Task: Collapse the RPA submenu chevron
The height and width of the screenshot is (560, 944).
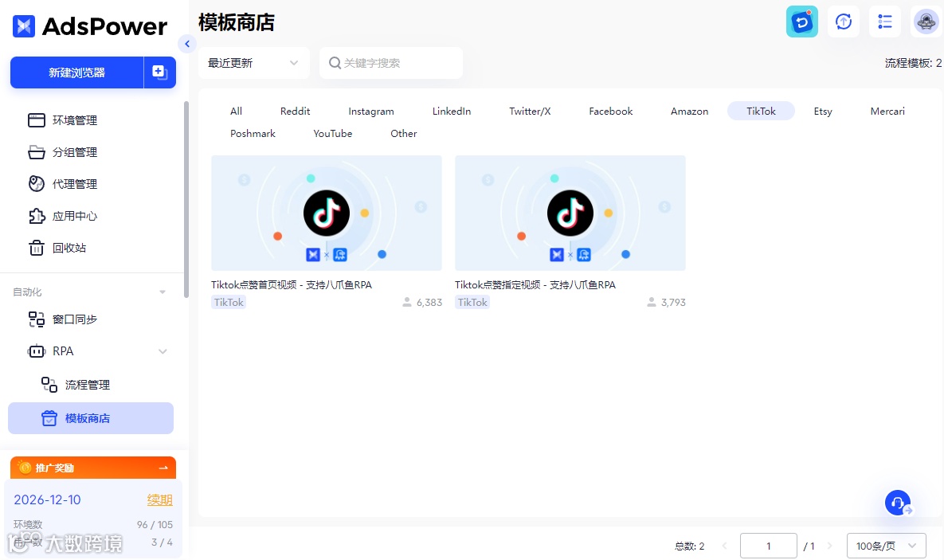Action: pos(163,351)
